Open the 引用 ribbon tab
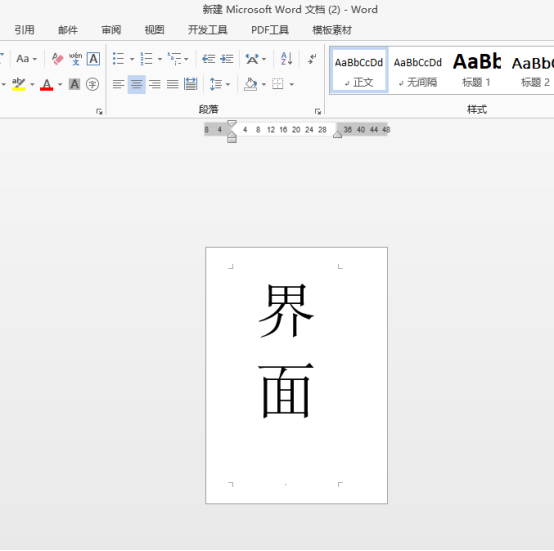The width and height of the screenshot is (554, 551). [x=24, y=30]
